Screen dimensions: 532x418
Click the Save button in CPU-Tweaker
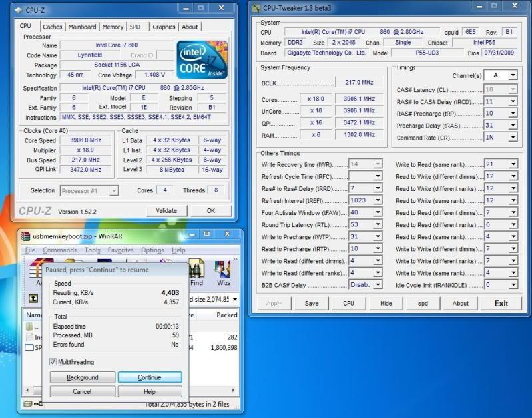click(x=312, y=304)
